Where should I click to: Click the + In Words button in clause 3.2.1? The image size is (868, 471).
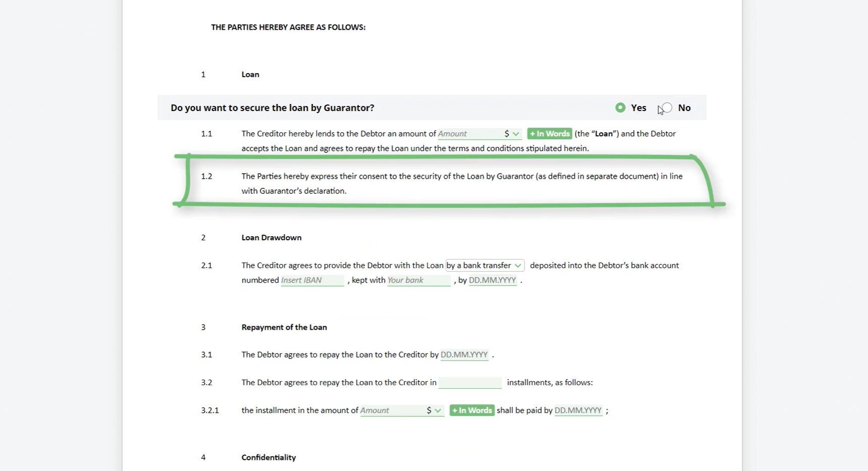[472, 410]
